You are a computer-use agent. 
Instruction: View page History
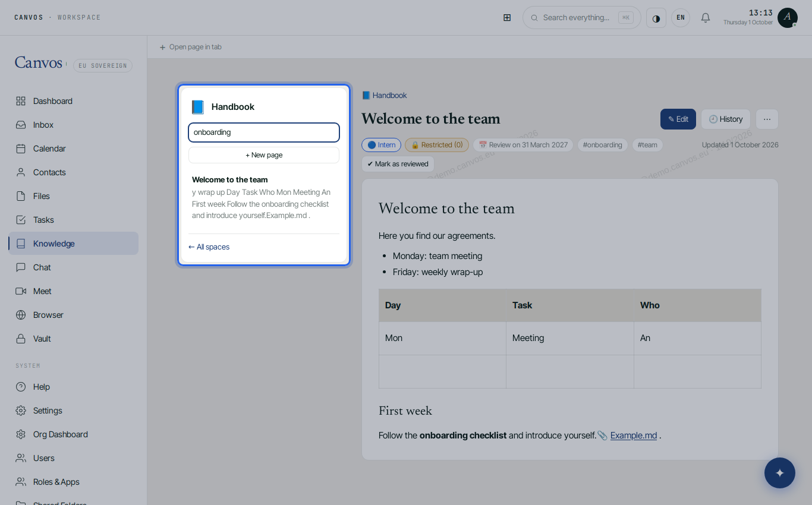coord(726,119)
